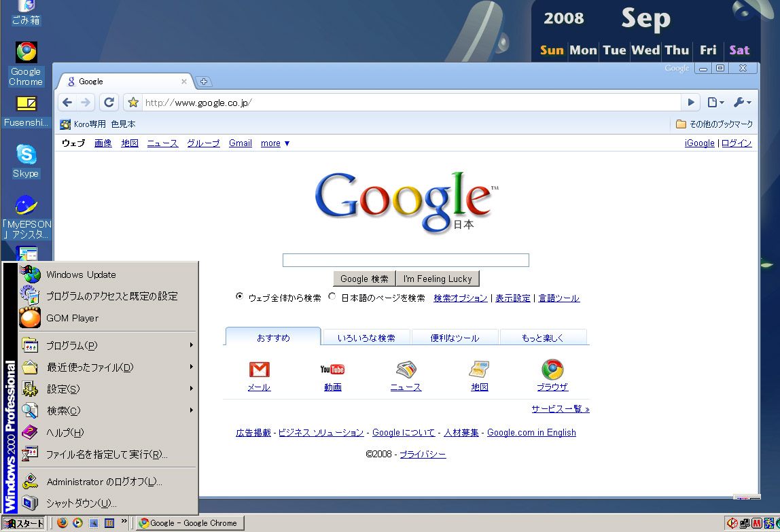Choose ファイル名を指定して実行(R) in Start menu

(x=108, y=455)
